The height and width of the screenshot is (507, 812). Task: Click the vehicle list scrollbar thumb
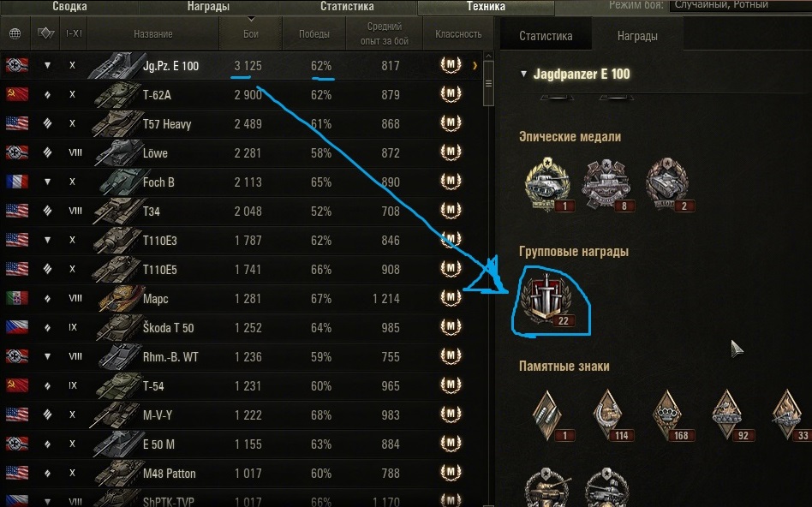pos(488,83)
